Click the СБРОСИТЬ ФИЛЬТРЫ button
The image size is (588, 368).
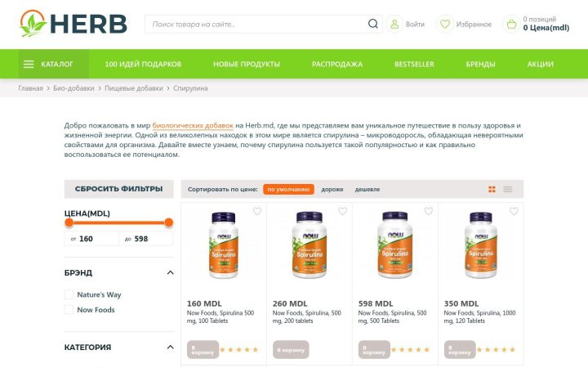119,189
